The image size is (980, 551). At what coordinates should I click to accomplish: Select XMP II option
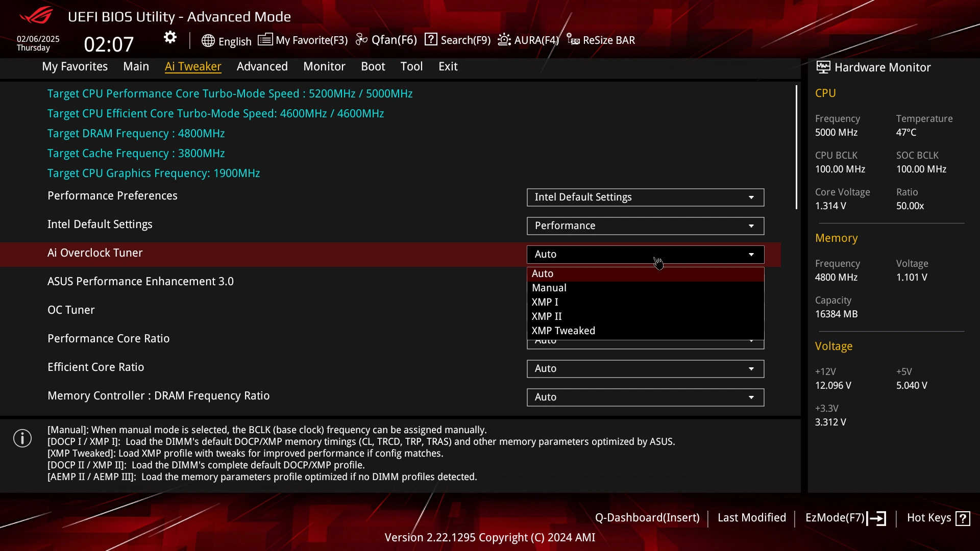[x=645, y=317]
